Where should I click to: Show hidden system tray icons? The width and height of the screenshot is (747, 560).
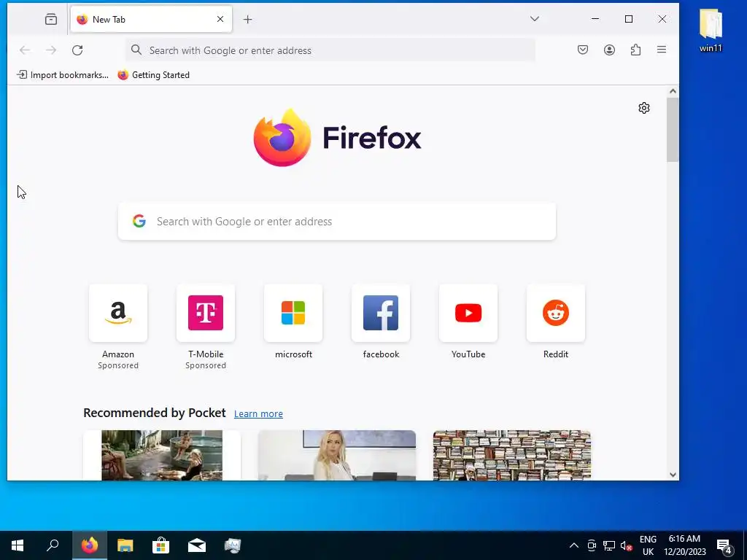point(574,545)
